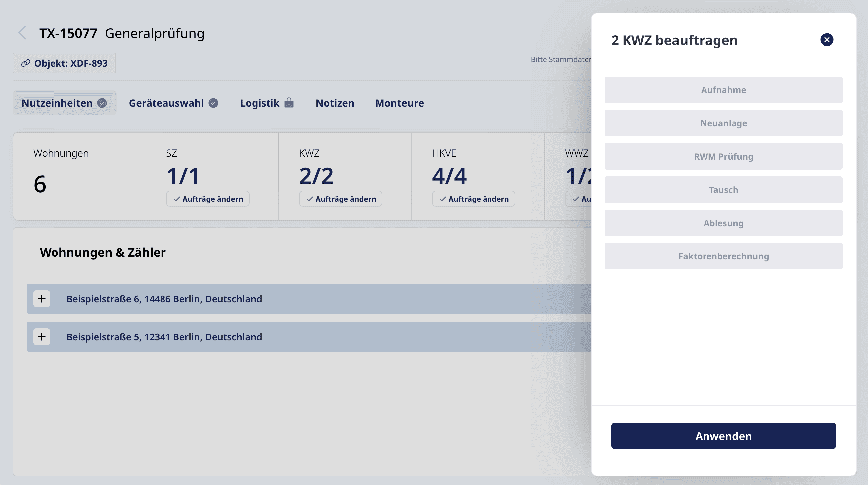The image size is (868, 485).
Task: Click the Wohnungen count card
Action: (x=79, y=176)
